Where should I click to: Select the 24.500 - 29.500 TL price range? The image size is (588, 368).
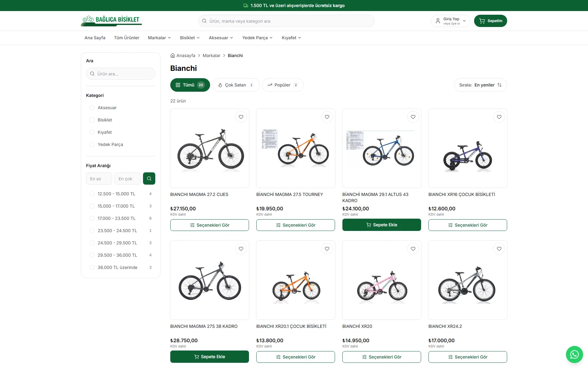click(92, 243)
